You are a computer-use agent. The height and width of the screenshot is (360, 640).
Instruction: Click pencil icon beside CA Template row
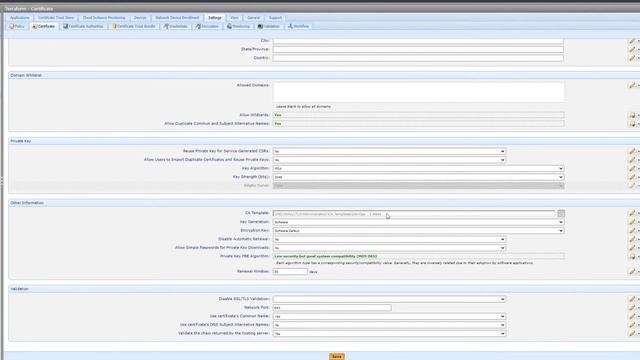632,213
